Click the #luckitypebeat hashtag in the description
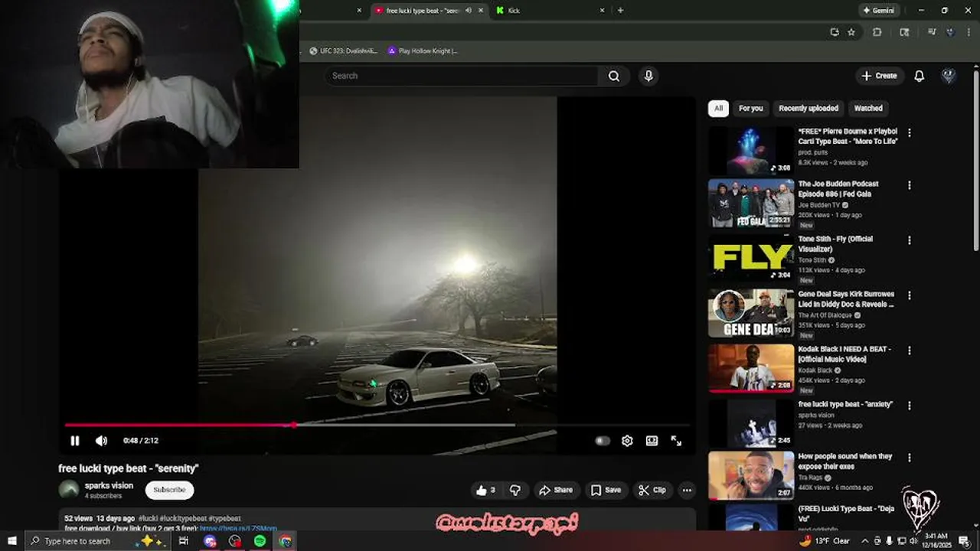The image size is (980, 551). pos(185,519)
